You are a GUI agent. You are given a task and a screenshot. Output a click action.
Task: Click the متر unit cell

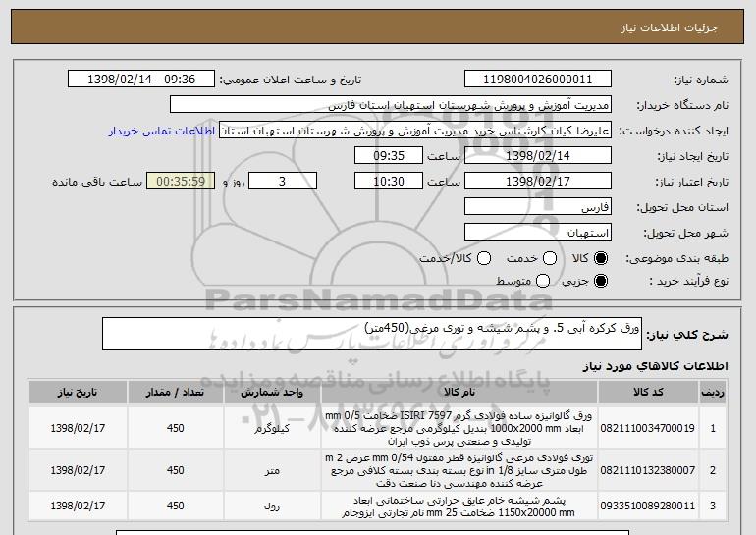click(272, 470)
